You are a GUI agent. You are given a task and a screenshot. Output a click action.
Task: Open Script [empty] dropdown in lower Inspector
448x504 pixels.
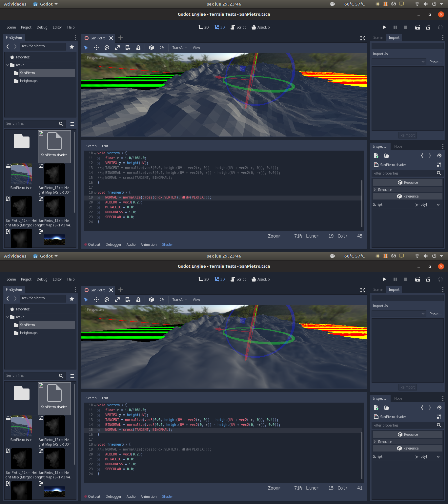427,457
